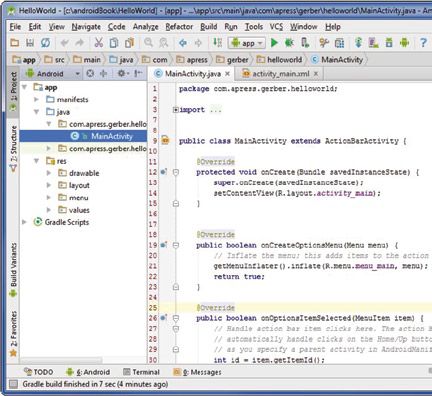This screenshot has height=396, width=432.
Task: Click the Replace toolbar icon
Action: tap(164, 43)
